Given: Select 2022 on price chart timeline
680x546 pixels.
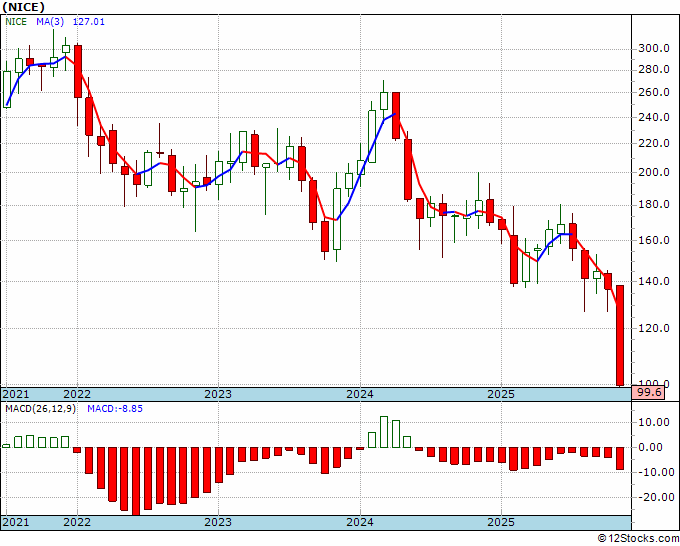Looking at the screenshot, I should pos(77,394).
